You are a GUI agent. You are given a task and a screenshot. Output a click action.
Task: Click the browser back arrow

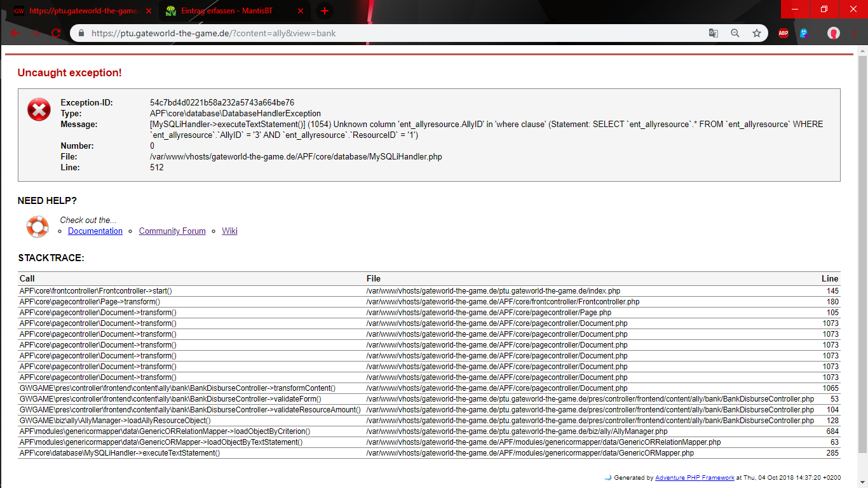[15, 34]
